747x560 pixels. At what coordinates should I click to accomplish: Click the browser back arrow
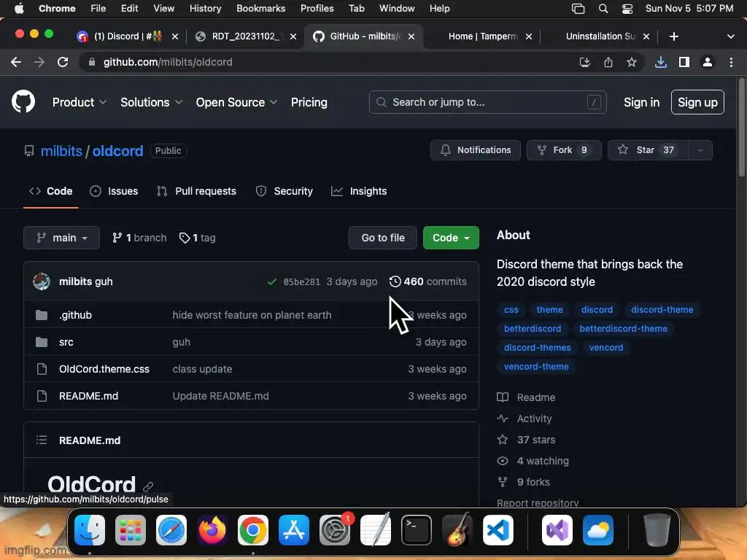tap(16, 62)
